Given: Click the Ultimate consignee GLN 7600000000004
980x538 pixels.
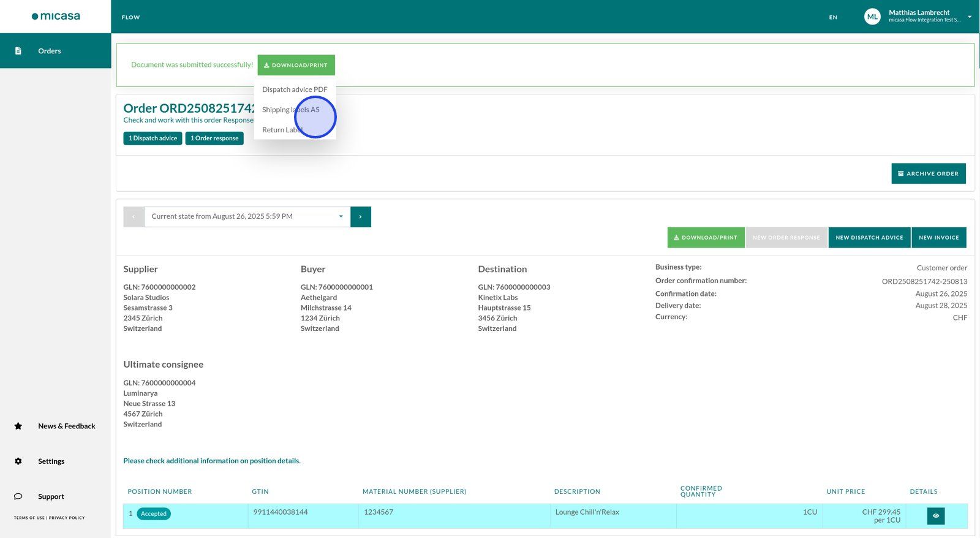Looking at the screenshot, I should click(x=159, y=383).
